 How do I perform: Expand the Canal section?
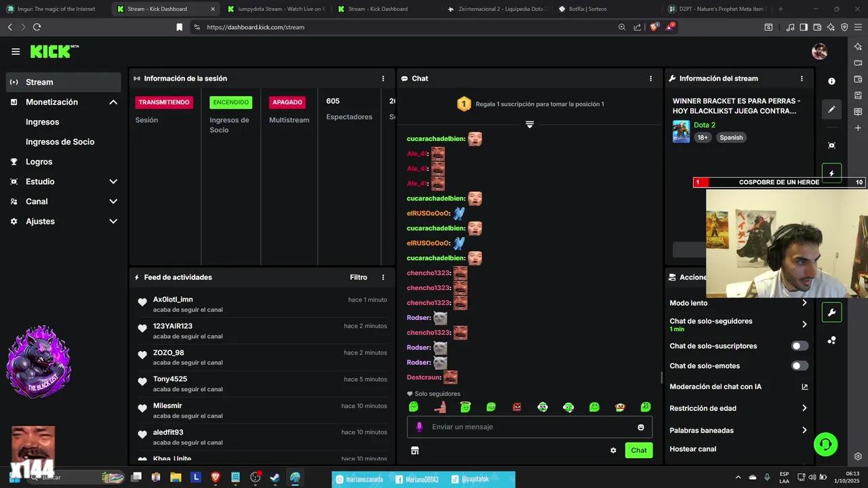(113, 201)
